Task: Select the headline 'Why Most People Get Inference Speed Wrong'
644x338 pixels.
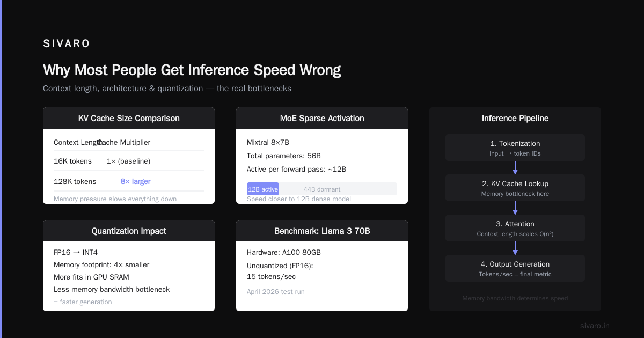Action: (192, 70)
